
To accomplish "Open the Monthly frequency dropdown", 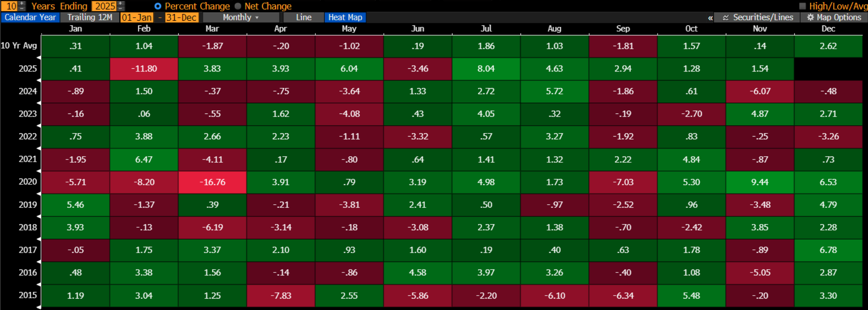I will tap(241, 18).
